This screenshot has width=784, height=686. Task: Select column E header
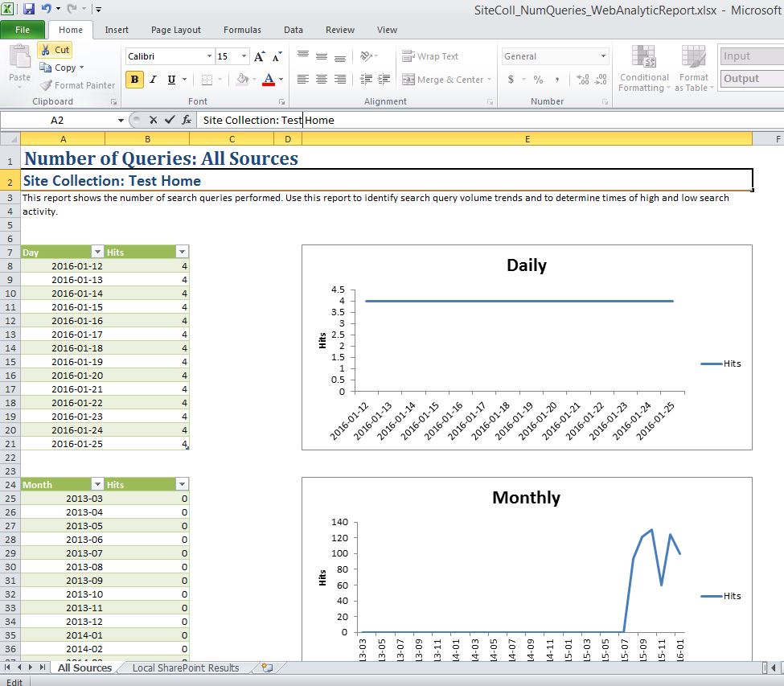[527, 139]
